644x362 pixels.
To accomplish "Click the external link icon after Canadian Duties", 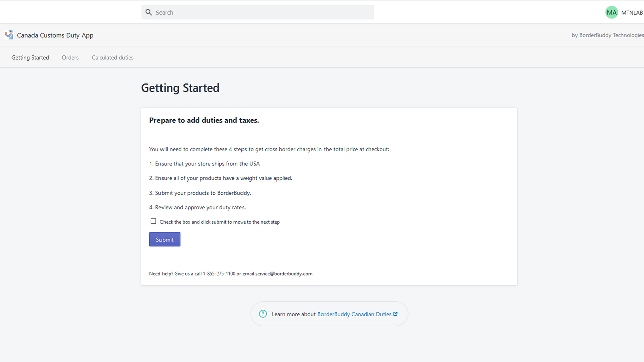I will pyautogui.click(x=396, y=314).
